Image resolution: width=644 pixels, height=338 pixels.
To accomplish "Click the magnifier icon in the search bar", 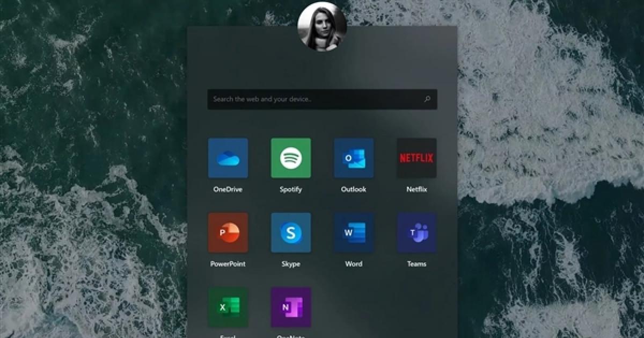I will [427, 99].
